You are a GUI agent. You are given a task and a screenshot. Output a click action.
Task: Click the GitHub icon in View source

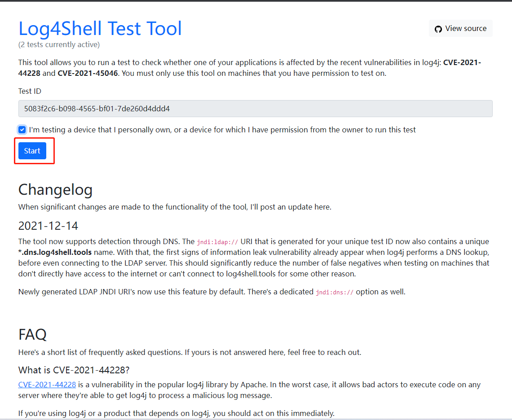point(438,29)
